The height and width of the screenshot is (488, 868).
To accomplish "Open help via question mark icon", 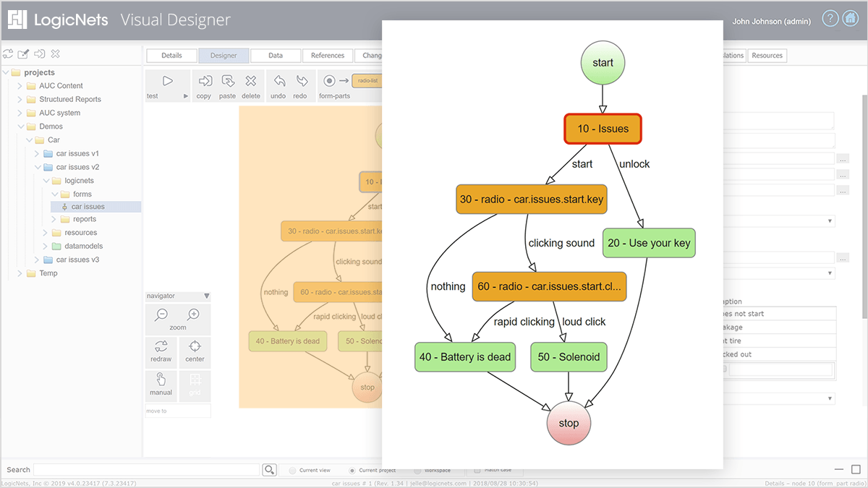I will 830,20.
